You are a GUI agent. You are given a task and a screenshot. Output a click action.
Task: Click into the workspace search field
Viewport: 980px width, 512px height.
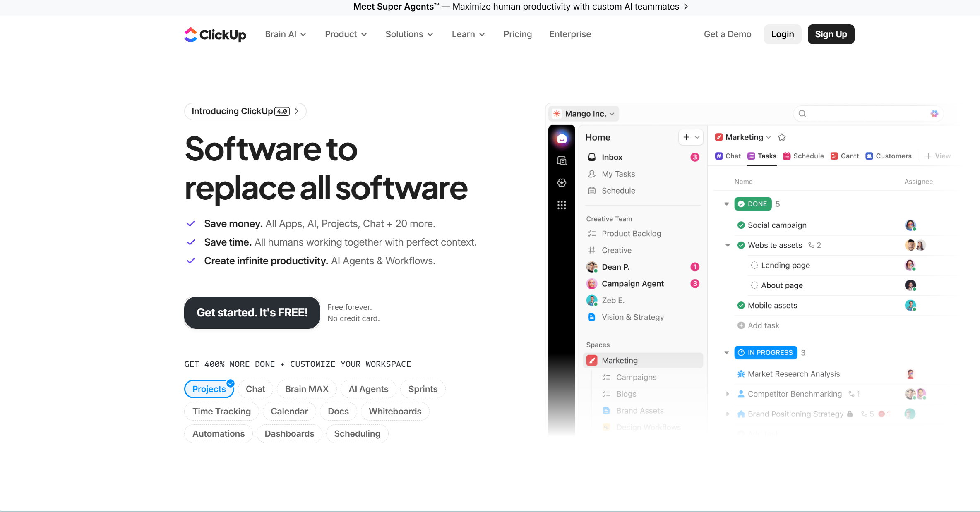[868, 114]
